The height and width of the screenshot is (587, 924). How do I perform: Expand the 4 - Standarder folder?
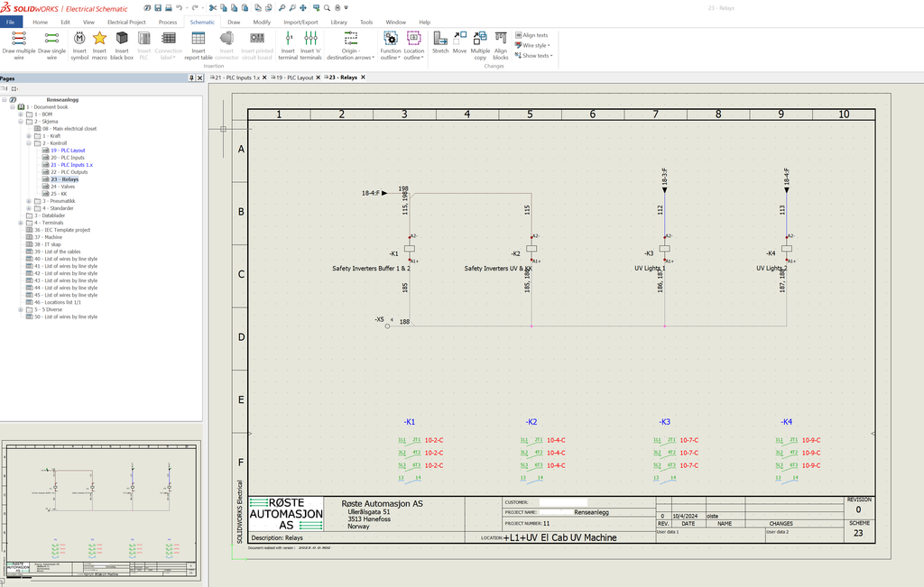[x=29, y=207]
